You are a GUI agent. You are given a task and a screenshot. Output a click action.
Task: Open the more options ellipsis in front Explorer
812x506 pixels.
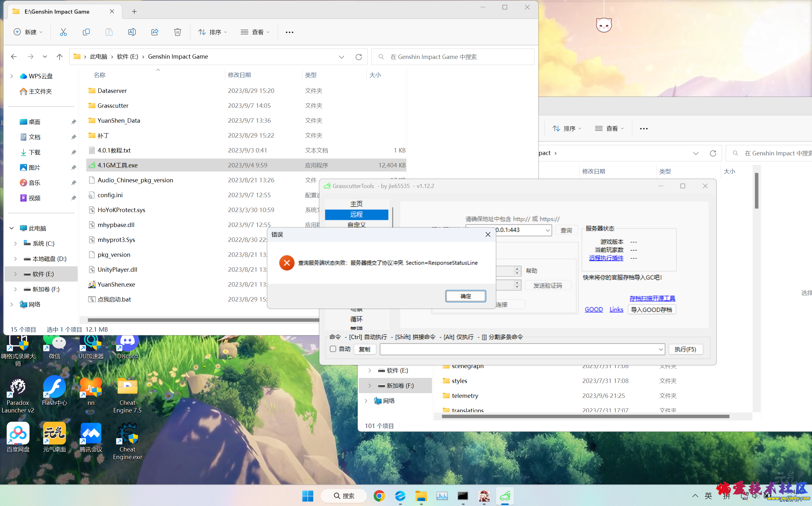290,32
